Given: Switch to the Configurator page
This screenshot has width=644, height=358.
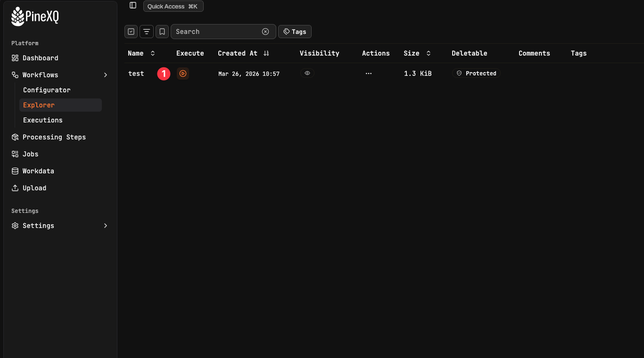Looking at the screenshot, I should [47, 89].
